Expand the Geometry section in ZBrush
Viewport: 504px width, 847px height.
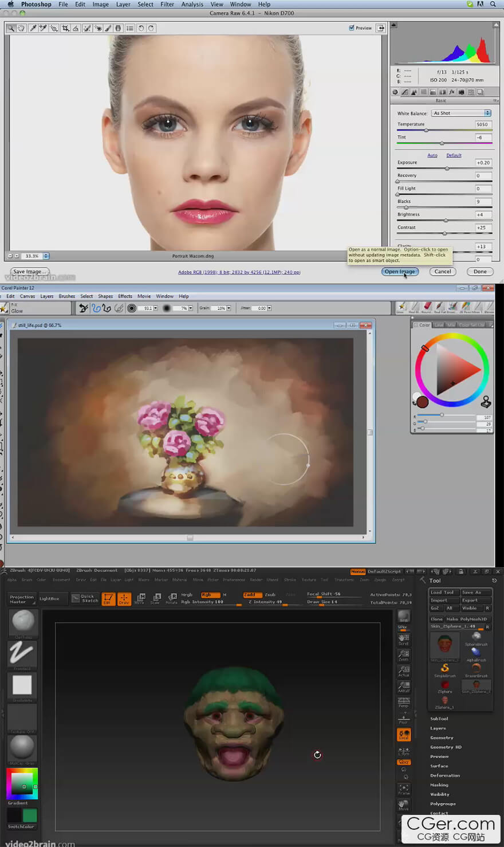coord(442,738)
